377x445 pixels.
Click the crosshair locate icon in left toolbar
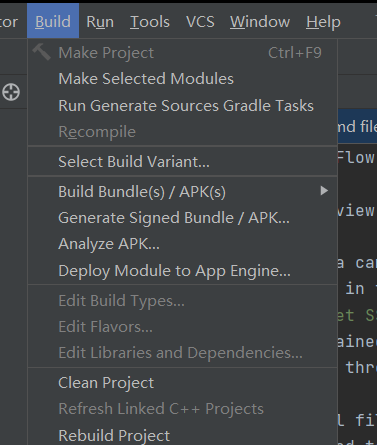[11, 92]
